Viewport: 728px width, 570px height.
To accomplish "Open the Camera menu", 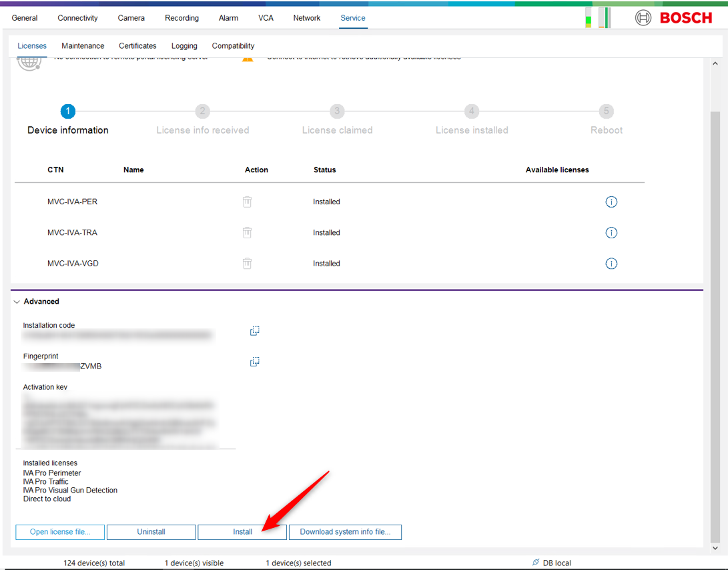I will pos(131,18).
